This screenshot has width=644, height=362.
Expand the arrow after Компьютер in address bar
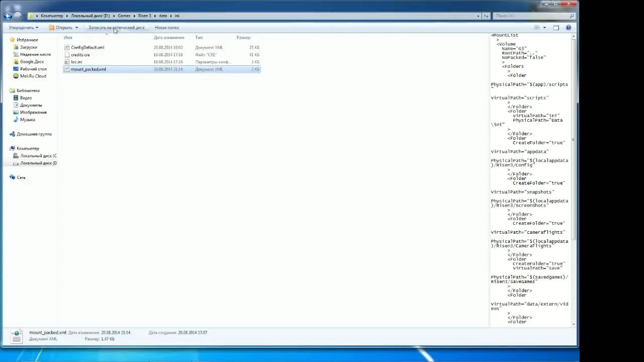[67, 16]
